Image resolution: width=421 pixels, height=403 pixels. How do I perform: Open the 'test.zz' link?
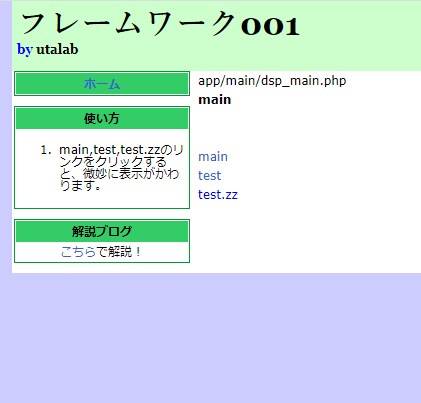click(218, 195)
